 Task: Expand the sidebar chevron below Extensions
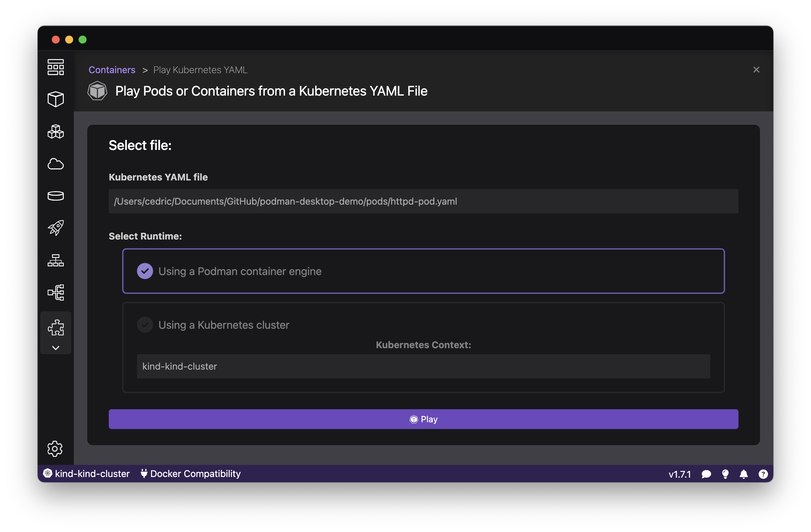coord(55,348)
